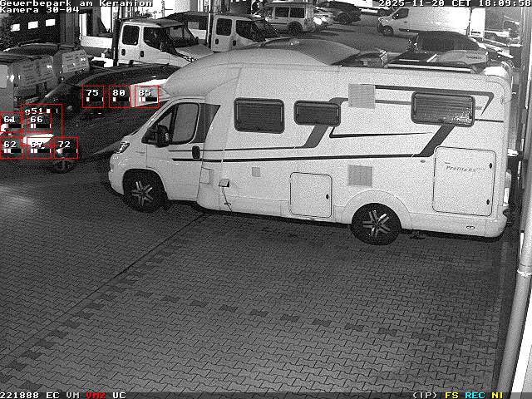Screen dimensions: 532x399
Task: Toggle the NI status indicator
Action: tap(497, 395)
